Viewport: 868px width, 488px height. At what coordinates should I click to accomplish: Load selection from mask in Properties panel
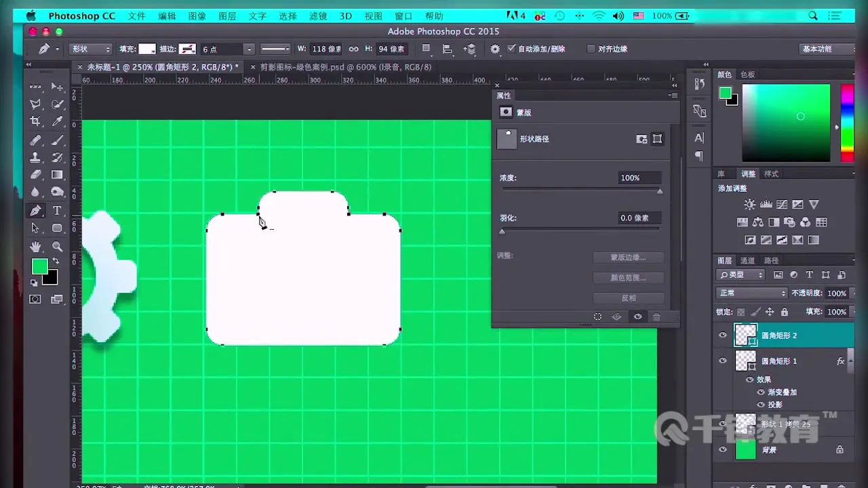point(597,317)
